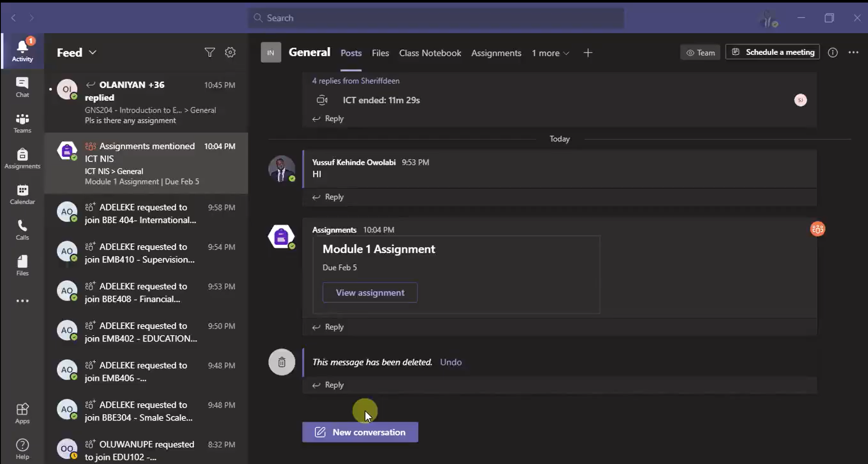Open ADELEKE request to join EMB402
868x464 pixels.
click(x=146, y=332)
